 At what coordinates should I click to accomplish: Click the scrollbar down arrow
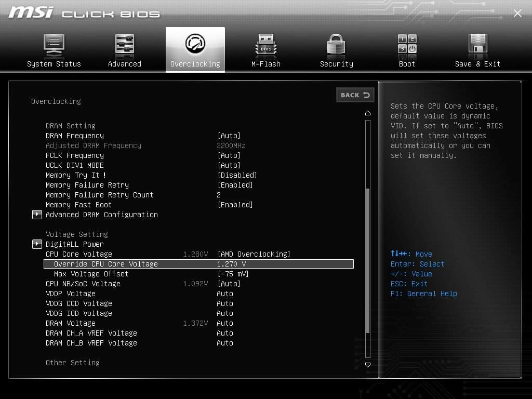tap(368, 365)
